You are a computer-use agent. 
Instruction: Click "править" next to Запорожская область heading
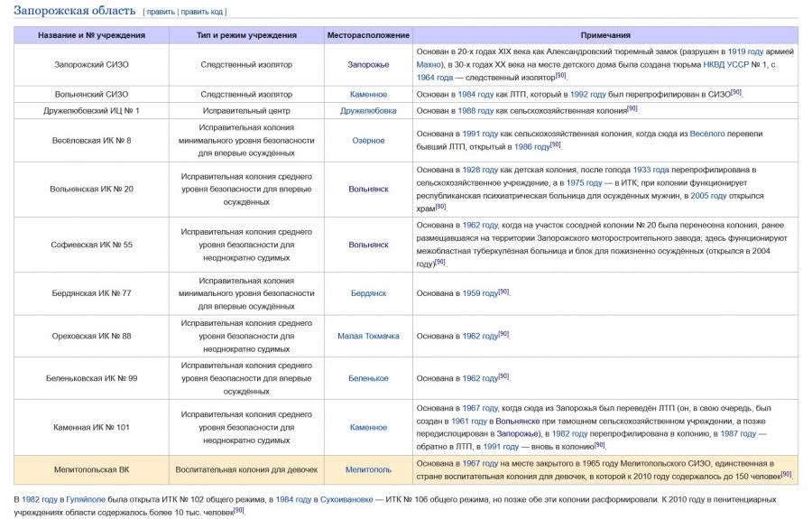tap(160, 12)
